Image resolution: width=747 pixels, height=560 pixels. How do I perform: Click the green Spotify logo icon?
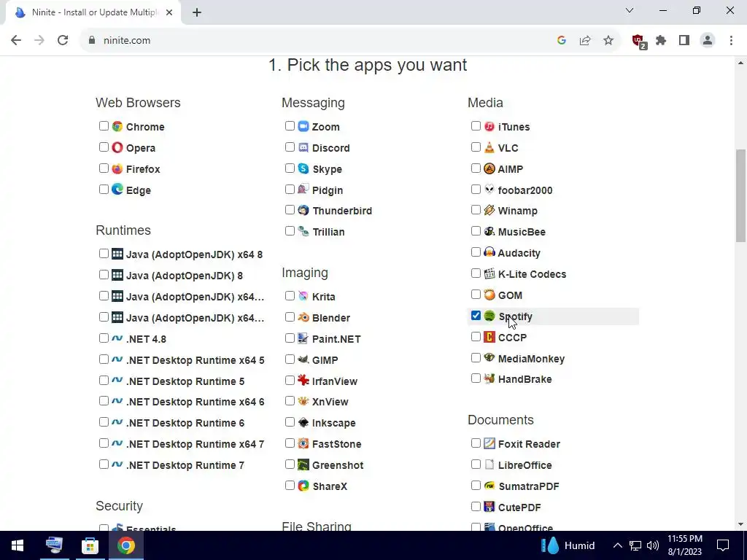(489, 316)
